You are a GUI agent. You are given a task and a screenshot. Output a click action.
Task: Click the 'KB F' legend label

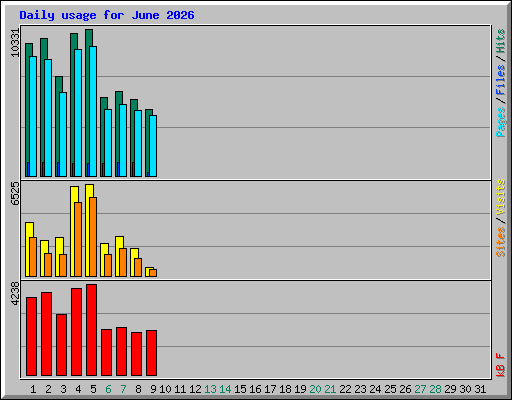[501, 365]
